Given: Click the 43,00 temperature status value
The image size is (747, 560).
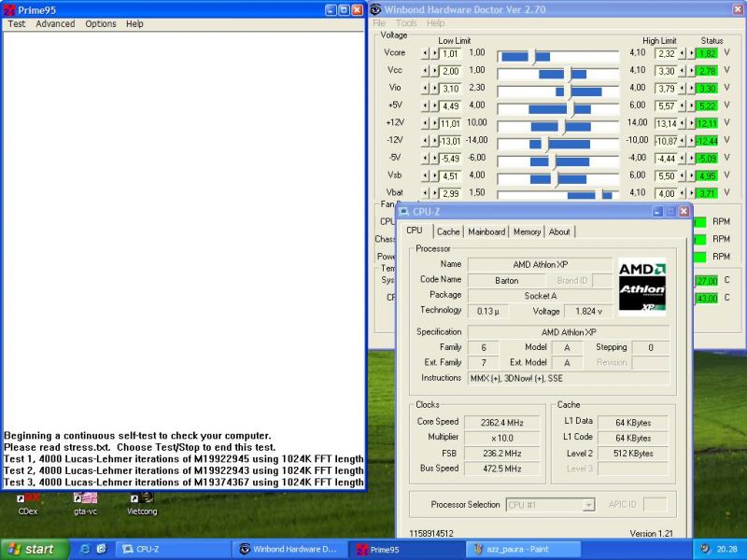Looking at the screenshot, I should [x=707, y=299].
